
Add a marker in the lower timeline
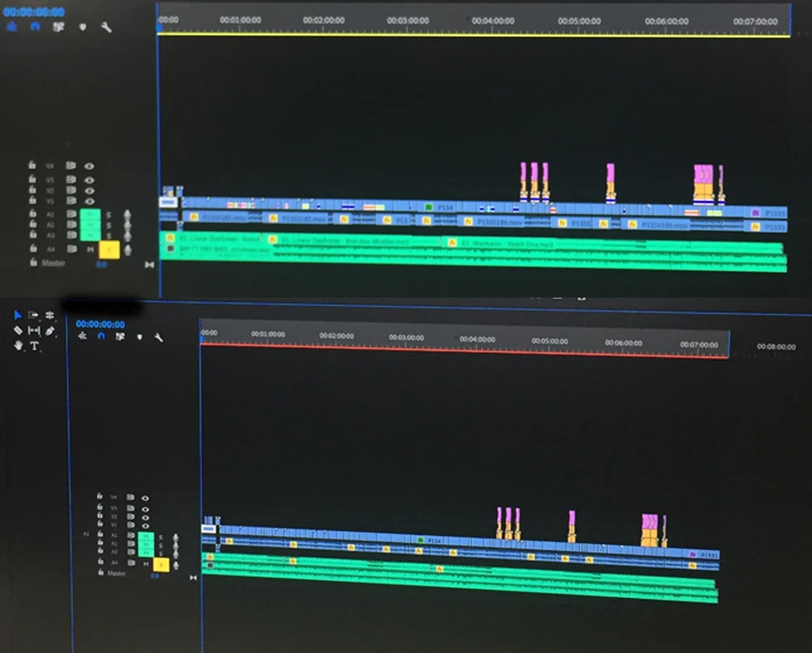(x=139, y=337)
